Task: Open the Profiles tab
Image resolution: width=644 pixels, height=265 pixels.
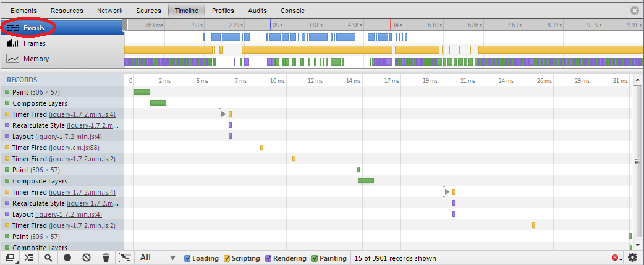Action: pyautogui.click(x=223, y=11)
